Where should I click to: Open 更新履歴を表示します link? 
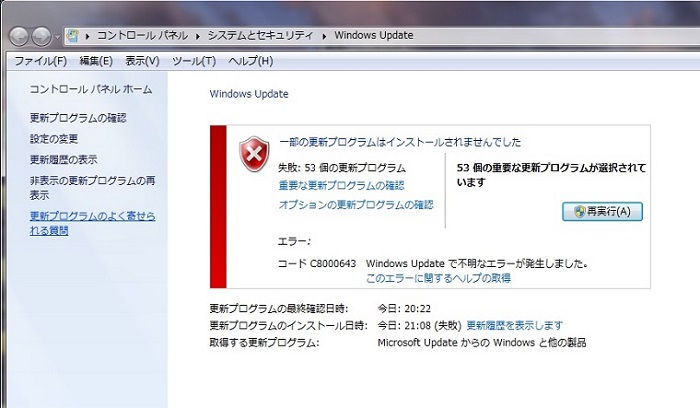pyautogui.click(x=515, y=325)
